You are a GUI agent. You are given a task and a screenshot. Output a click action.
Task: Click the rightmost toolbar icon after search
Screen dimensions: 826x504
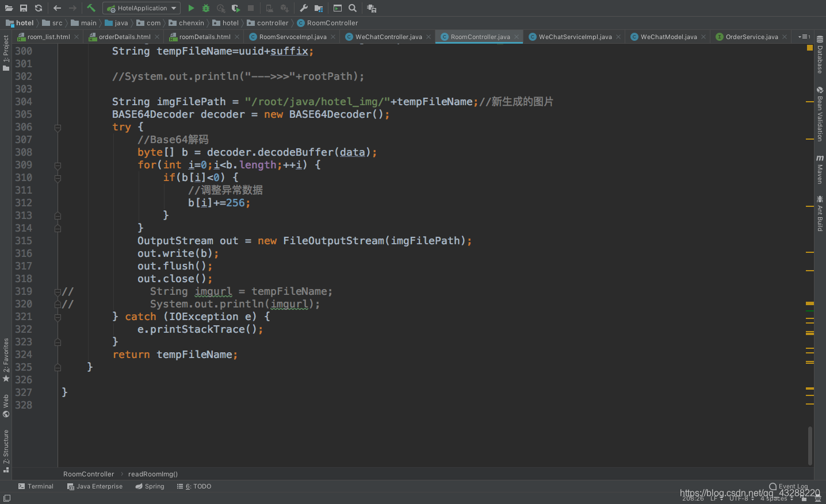[372, 8]
